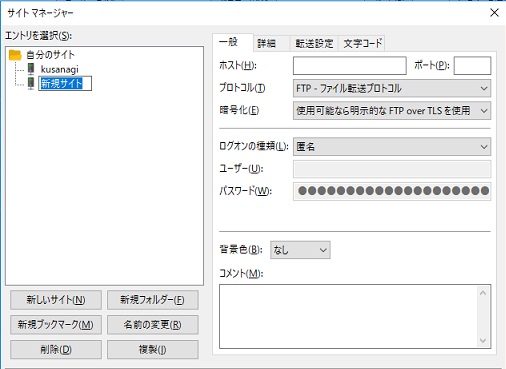Open the 文字コード tab
Screen dimensions: 506x369
(362, 43)
